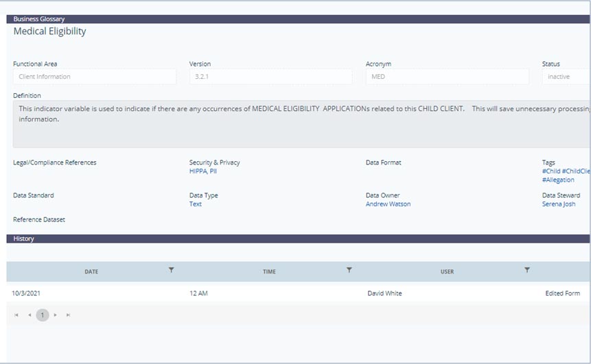The height and width of the screenshot is (364, 591).
Task: Filter the USER column
Action: 527,270
